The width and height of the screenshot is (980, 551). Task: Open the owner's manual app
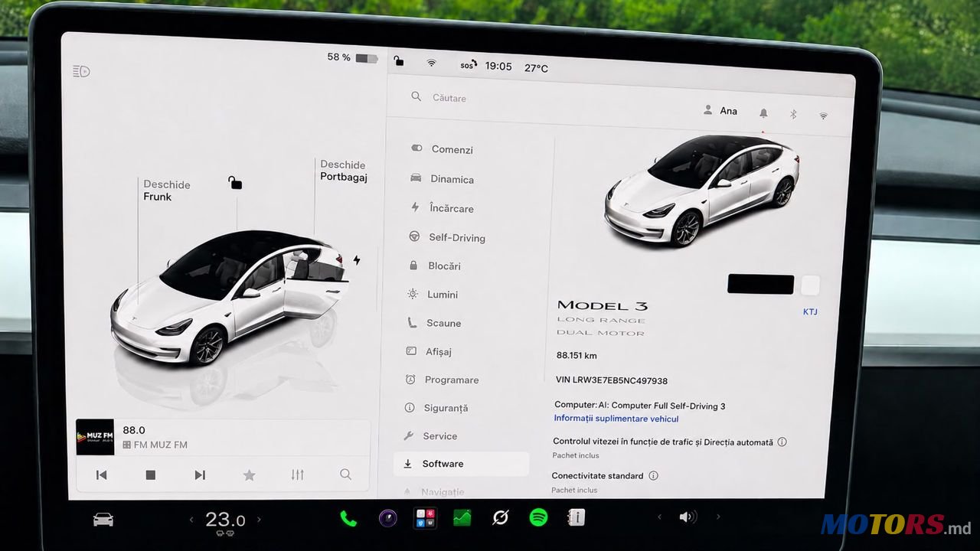(x=576, y=517)
